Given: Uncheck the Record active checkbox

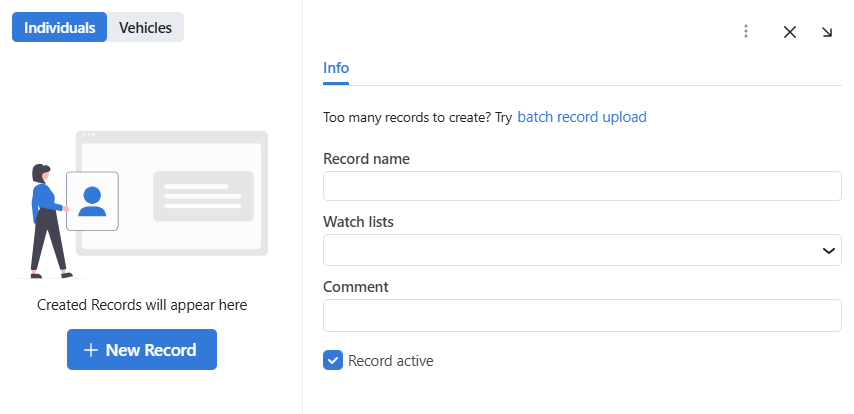Looking at the screenshot, I should tap(333, 360).
